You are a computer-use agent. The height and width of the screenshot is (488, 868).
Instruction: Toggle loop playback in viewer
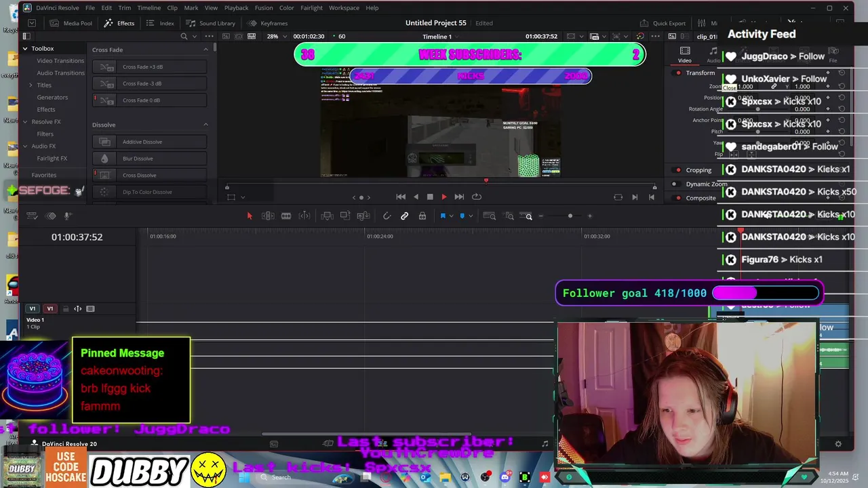477,197
